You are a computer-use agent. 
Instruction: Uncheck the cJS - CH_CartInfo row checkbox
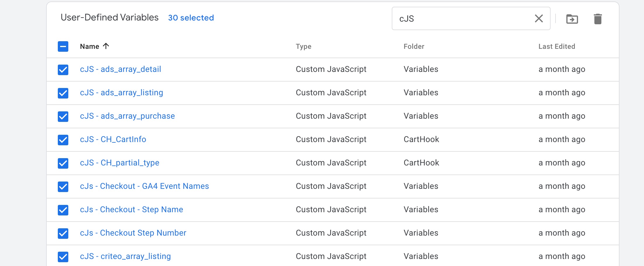click(x=63, y=140)
